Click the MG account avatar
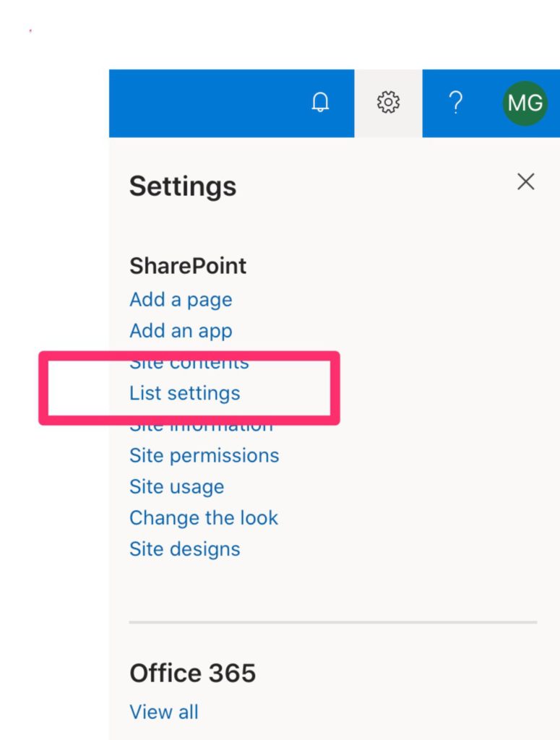 click(525, 103)
